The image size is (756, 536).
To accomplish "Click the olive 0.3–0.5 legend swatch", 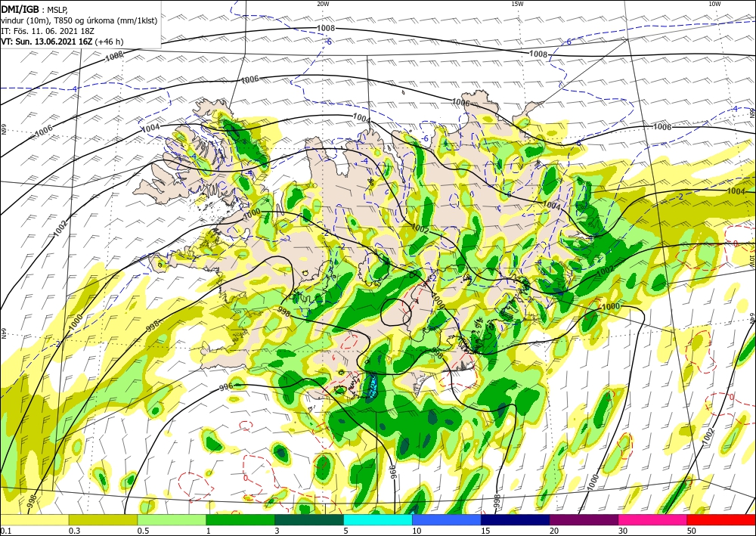I will [103, 520].
